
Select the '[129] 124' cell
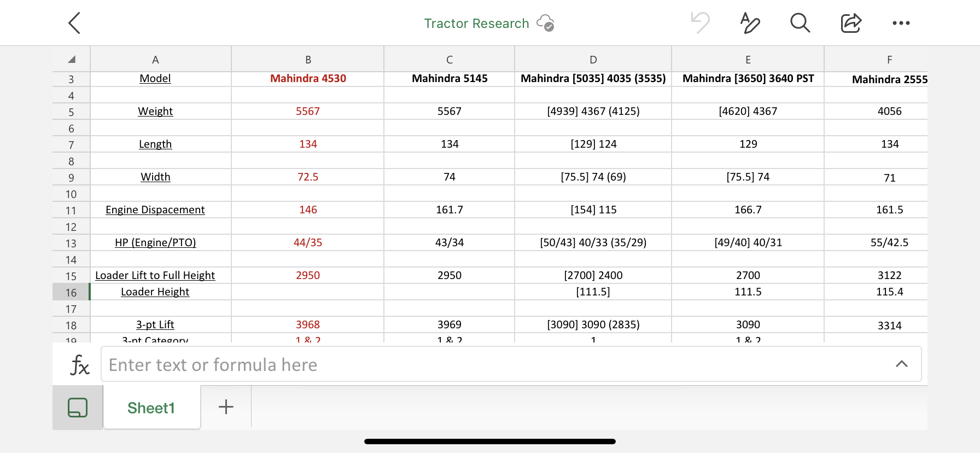[x=593, y=144]
